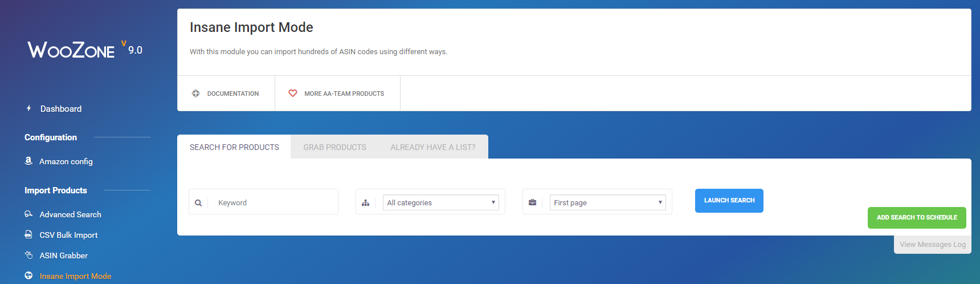Open the Already Have A List tab

433,147
